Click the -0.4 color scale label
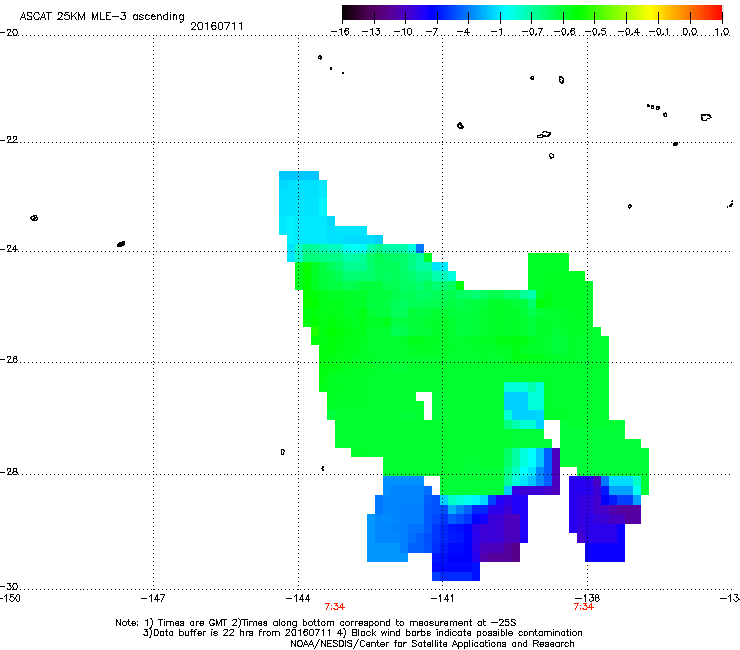 coord(629,32)
